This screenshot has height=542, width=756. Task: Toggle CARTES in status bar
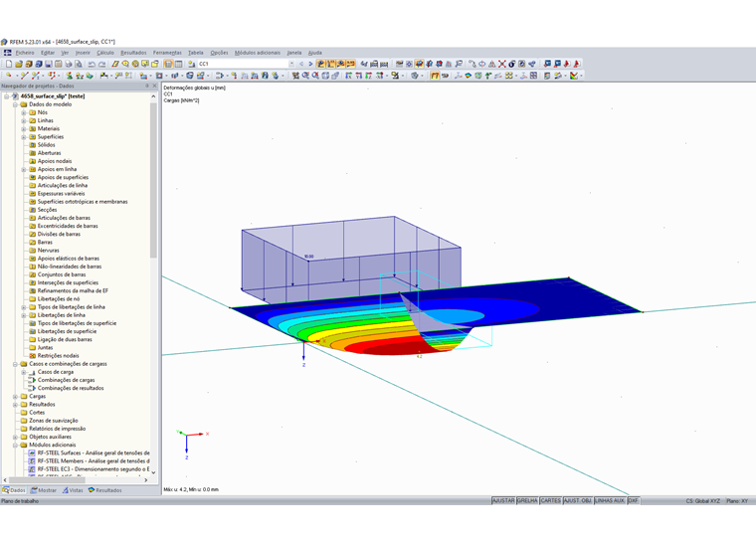coord(551,500)
